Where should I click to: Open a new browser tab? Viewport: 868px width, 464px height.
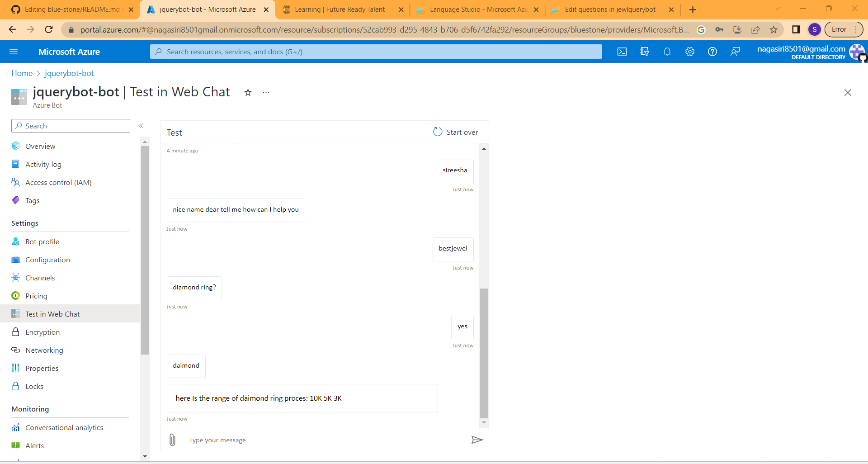pyautogui.click(x=693, y=9)
